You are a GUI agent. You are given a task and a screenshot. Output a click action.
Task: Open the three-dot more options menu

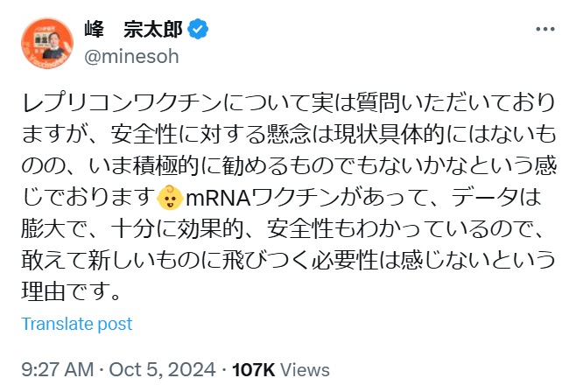[x=544, y=31]
